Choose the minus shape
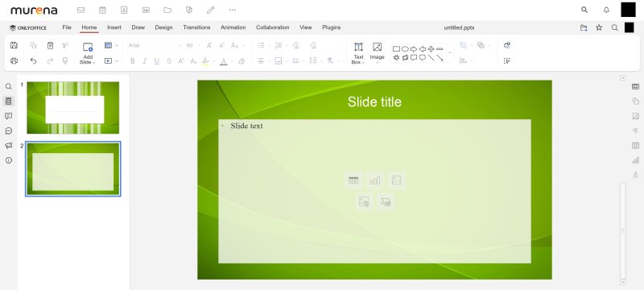Image resolution: width=644 pixels, height=290 pixels. (x=440, y=49)
